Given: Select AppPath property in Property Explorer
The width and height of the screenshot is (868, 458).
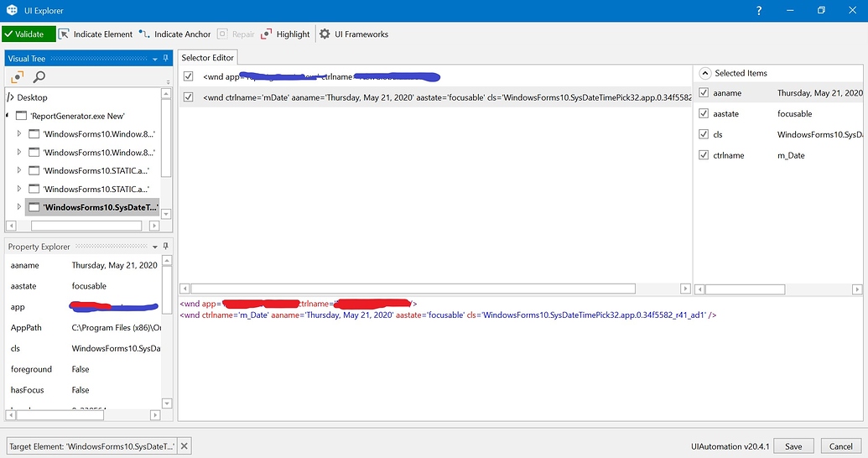Looking at the screenshot, I should point(84,328).
